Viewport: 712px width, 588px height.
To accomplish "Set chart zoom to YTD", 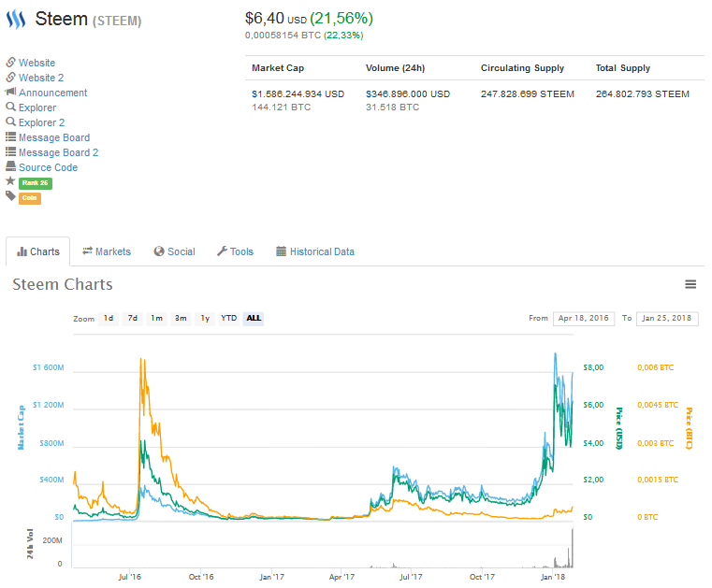I will pyautogui.click(x=229, y=319).
